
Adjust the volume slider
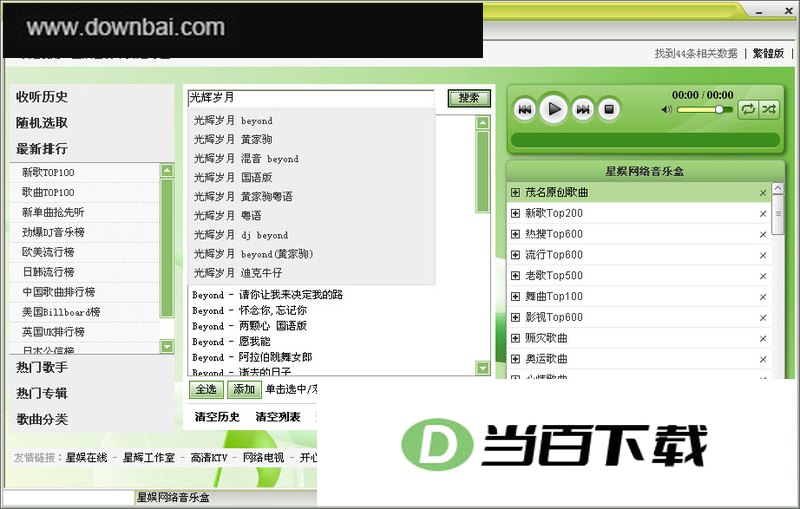click(x=704, y=110)
